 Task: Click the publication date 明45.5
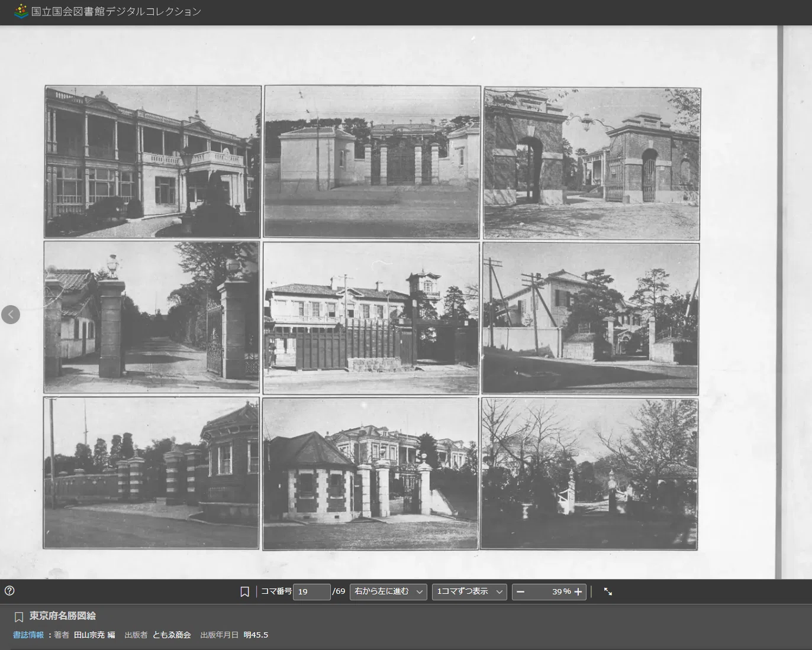pos(256,635)
